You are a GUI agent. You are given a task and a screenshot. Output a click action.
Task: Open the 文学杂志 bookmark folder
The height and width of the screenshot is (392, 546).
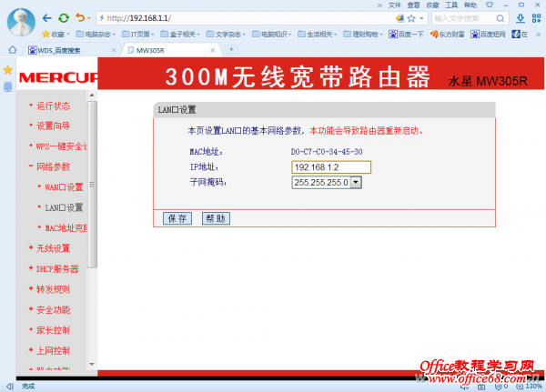pos(226,34)
